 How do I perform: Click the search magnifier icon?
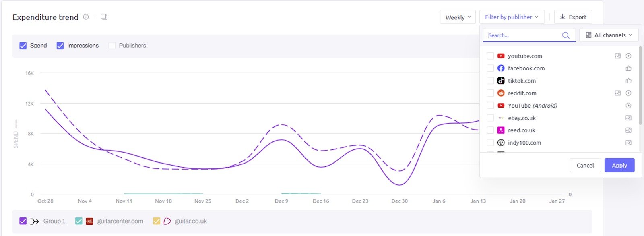pyautogui.click(x=566, y=35)
